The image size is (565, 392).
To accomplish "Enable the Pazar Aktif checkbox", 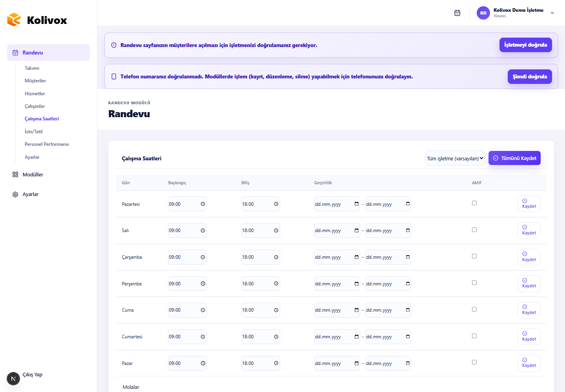I will [x=474, y=362].
